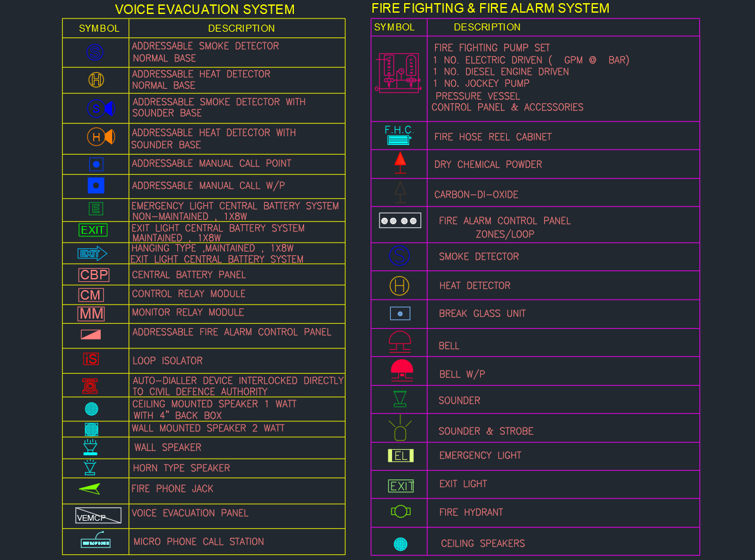Click the red dry chemical powder symbol
The width and height of the screenshot is (755, 560).
click(x=400, y=163)
